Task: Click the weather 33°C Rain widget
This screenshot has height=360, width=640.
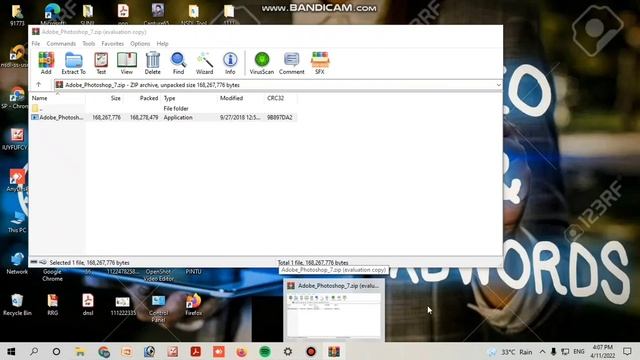Action: [x=510, y=351]
